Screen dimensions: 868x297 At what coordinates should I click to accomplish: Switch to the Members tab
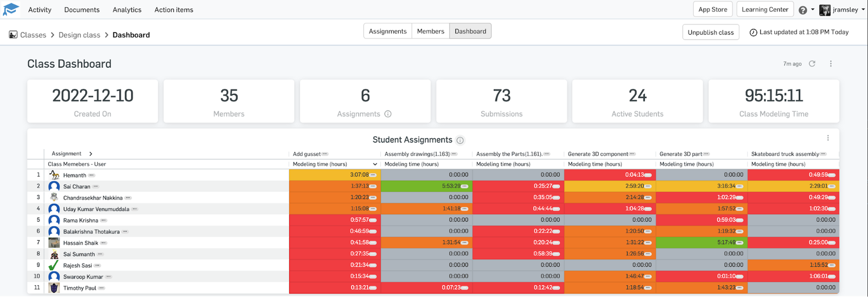point(430,31)
